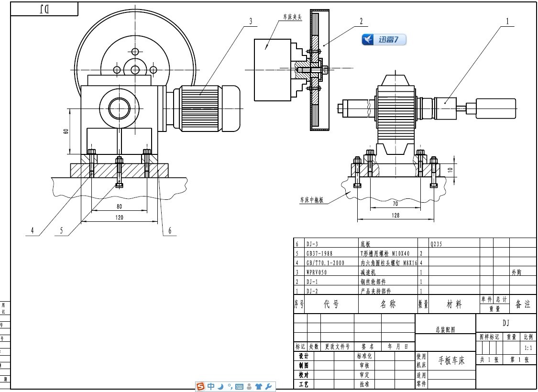Click the 128 dimension value
The width and height of the screenshot is (538, 392).
(x=395, y=216)
